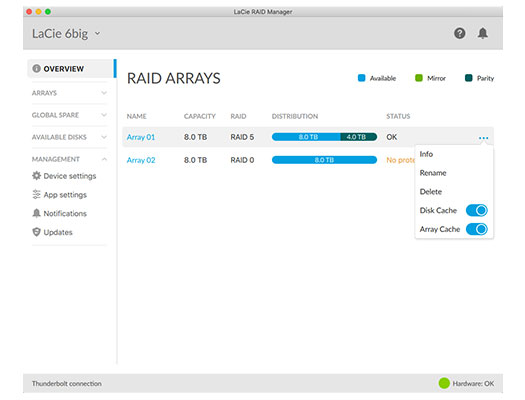This screenshot has width=525, height=400.
Task: Click the DISTRIBUTION column header
Action: tap(295, 116)
